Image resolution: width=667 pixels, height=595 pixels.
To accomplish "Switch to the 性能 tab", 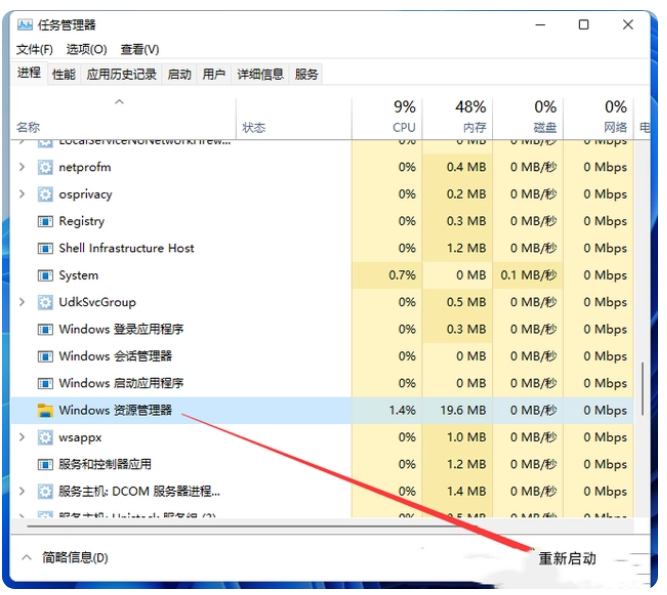I will click(64, 74).
